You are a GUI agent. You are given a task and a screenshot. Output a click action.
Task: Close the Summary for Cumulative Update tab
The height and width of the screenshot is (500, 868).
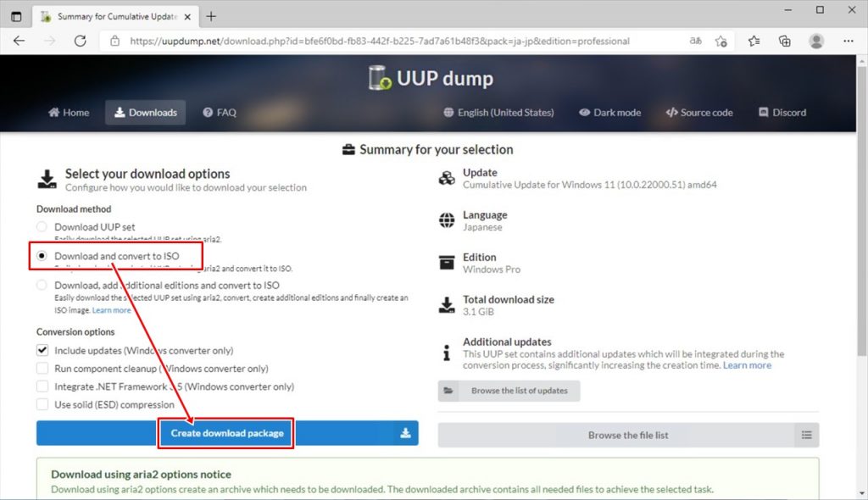pos(187,17)
